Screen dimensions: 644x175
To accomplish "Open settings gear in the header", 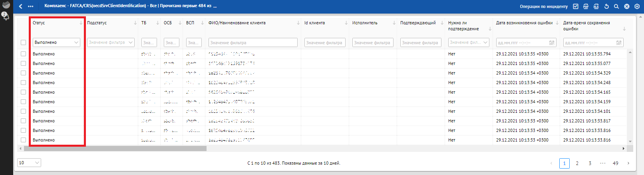I will (x=637, y=6).
